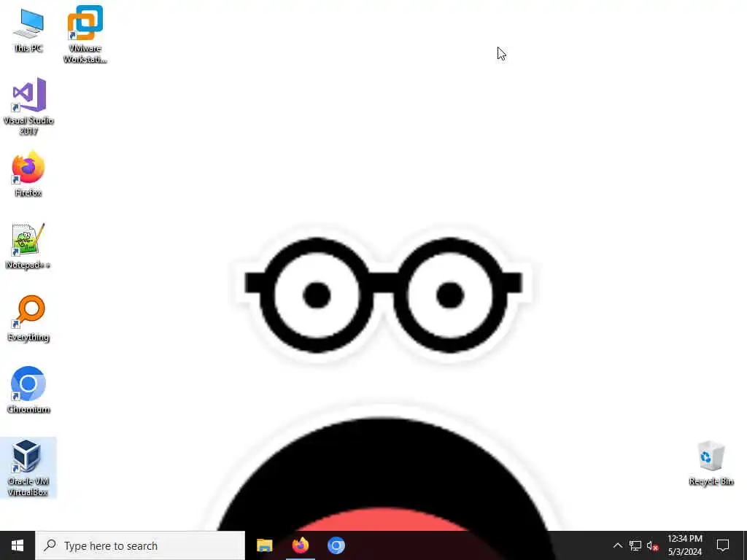Click the Show desktop strip

(745, 545)
